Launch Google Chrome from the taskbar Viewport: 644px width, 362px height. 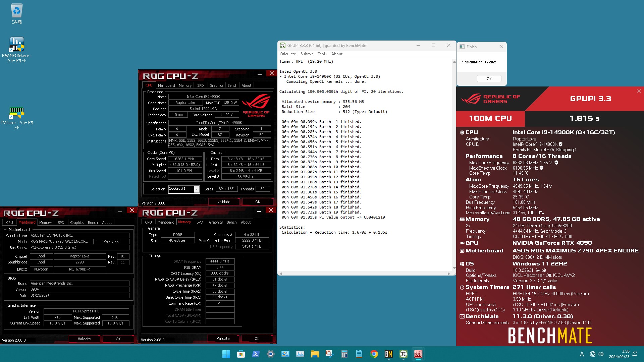pyautogui.click(x=374, y=354)
